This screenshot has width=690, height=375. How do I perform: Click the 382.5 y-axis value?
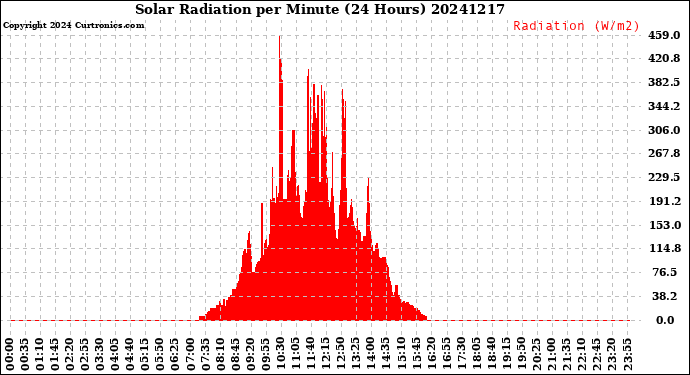click(x=664, y=83)
